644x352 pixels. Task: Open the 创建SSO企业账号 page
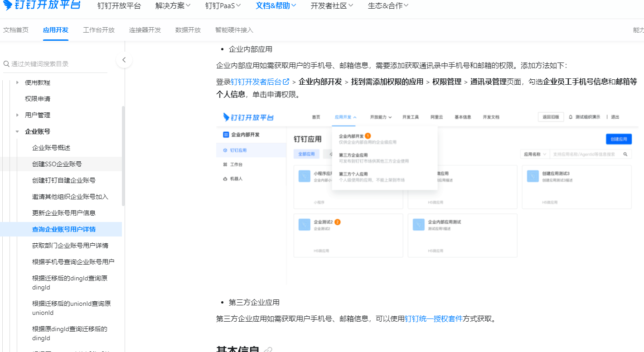[57, 164]
